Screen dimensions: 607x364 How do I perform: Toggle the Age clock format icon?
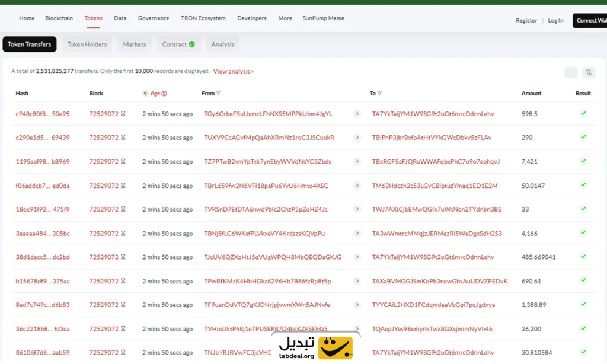[x=164, y=94]
